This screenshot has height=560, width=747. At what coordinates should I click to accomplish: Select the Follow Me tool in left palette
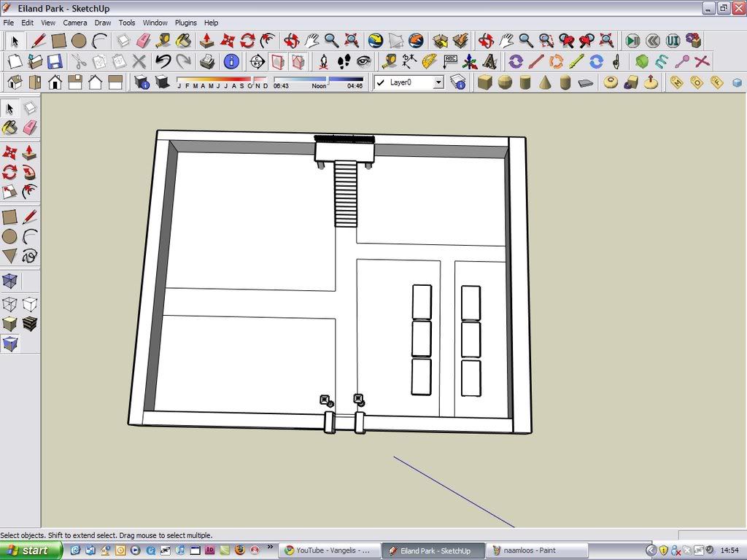29,172
